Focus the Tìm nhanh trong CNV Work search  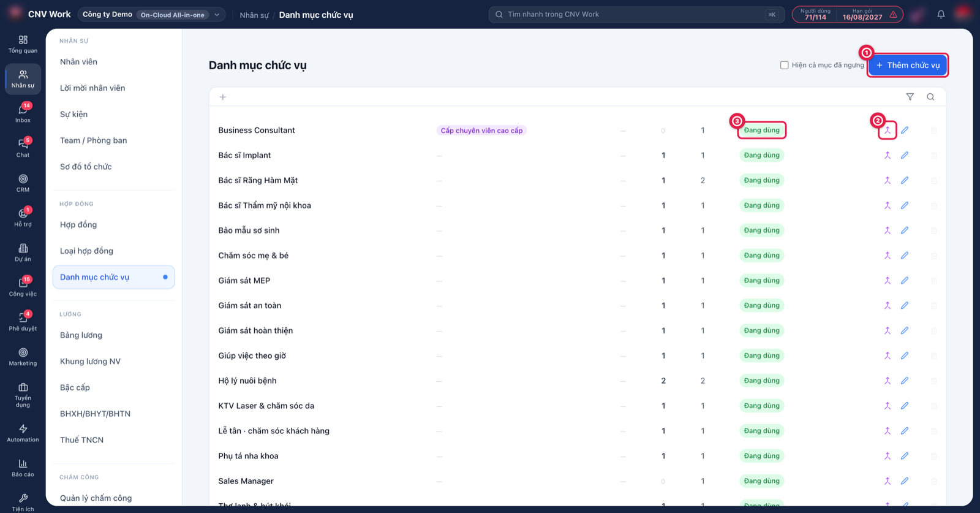(x=636, y=14)
